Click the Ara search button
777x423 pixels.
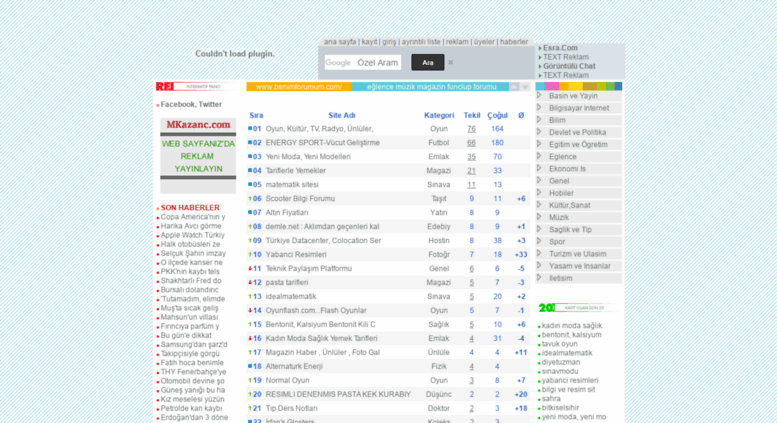[428, 62]
